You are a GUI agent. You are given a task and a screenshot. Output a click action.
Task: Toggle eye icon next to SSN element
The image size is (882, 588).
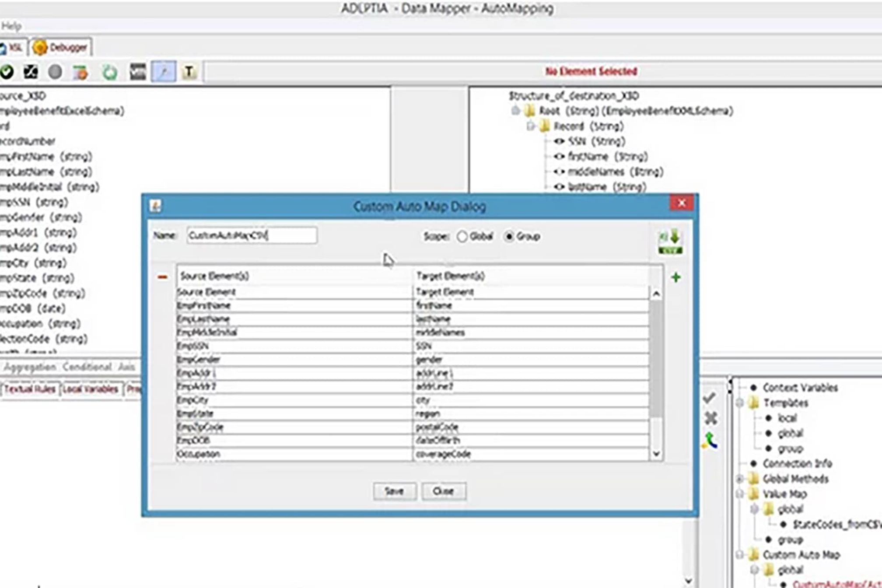point(559,141)
